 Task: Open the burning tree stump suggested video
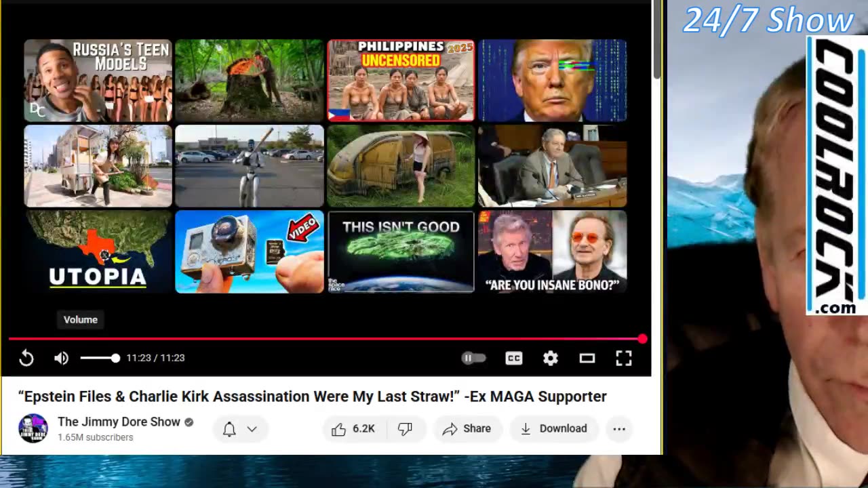coord(250,80)
